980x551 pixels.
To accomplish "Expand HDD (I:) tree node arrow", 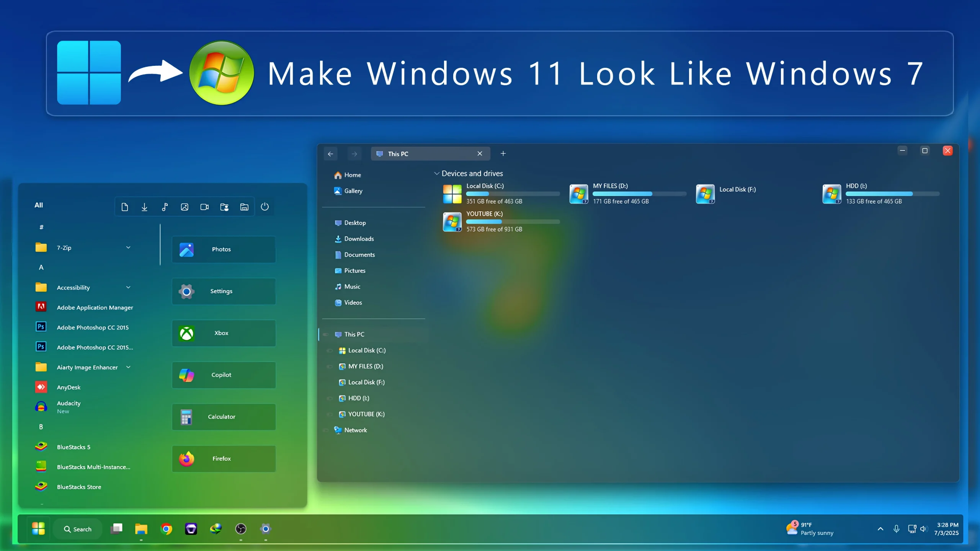I will (x=329, y=398).
